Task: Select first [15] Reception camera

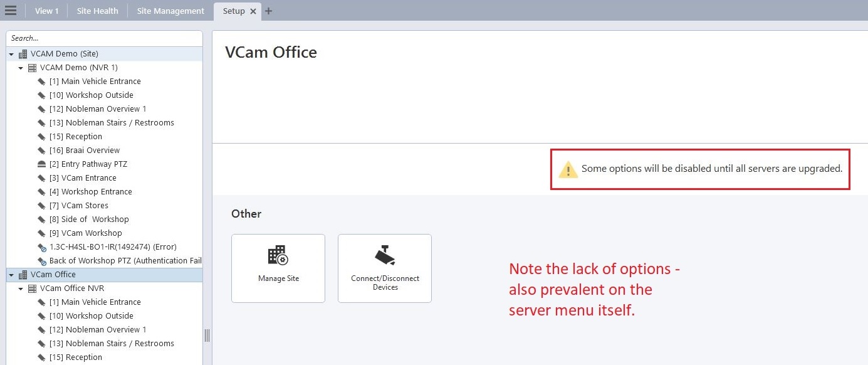Action: point(76,137)
